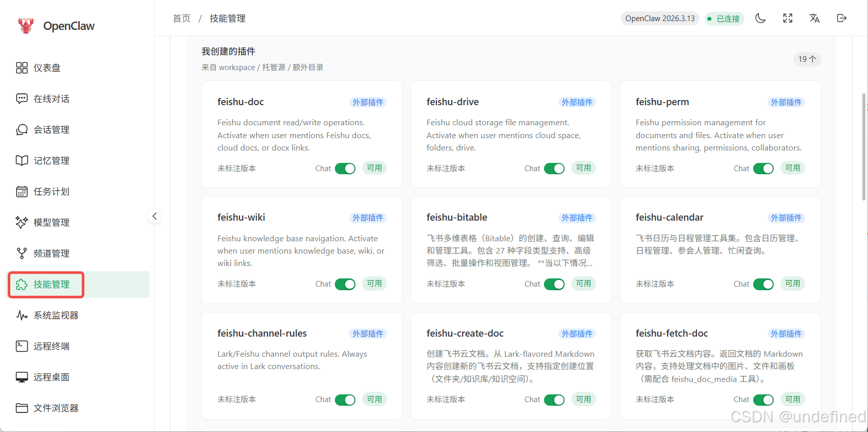
Task: Switch to dark mode moon icon
Action: 760,19
